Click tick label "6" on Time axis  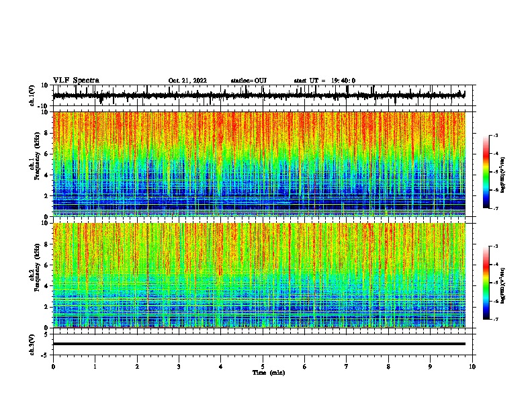coord(305,367)
